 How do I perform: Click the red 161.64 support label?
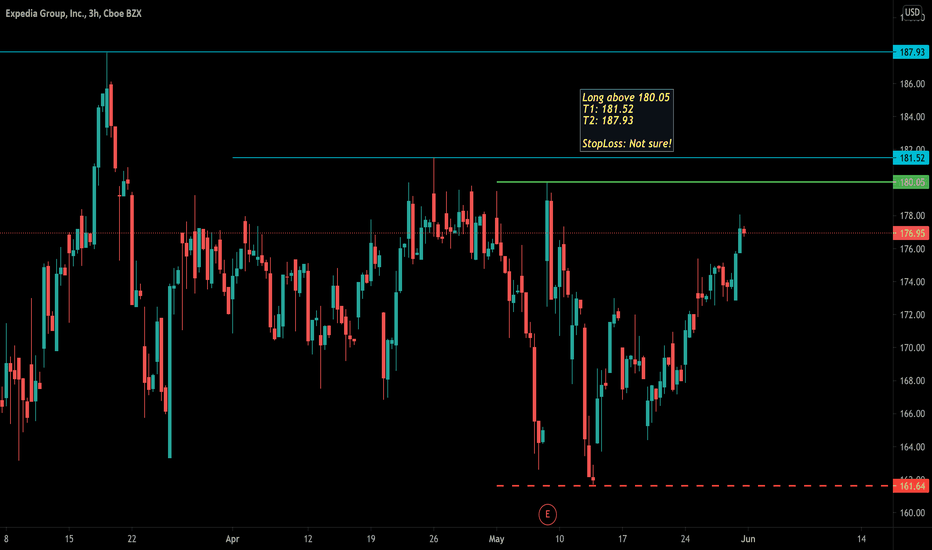pos(911,486)
